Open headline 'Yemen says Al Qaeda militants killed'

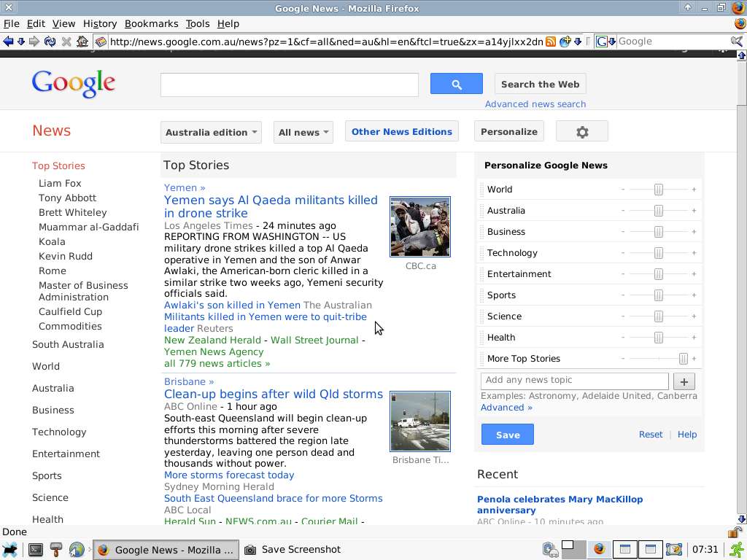(271, 206)
